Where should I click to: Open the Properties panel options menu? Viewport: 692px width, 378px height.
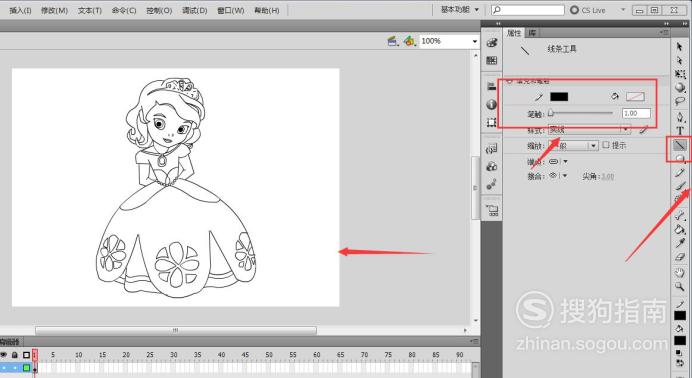click(x=664, y=32)
